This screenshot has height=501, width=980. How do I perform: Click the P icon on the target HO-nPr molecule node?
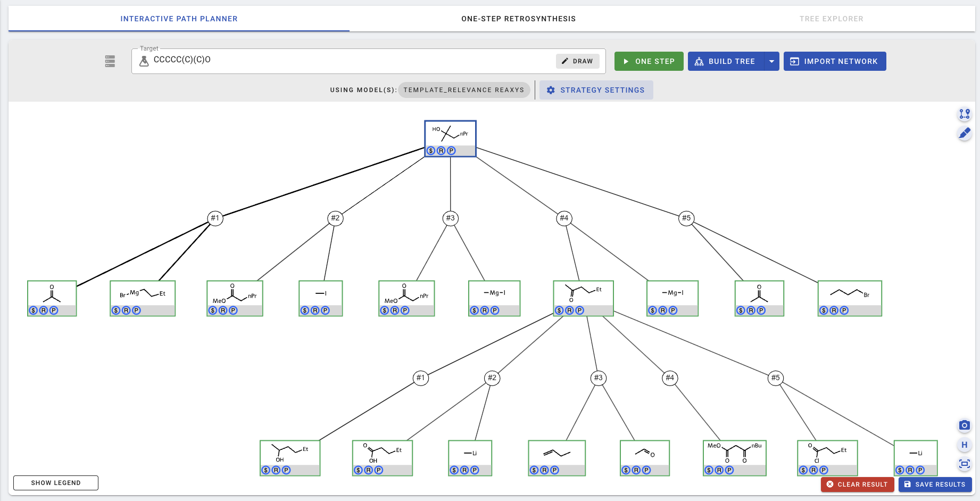pyautogui.click(x=451, y=151)
